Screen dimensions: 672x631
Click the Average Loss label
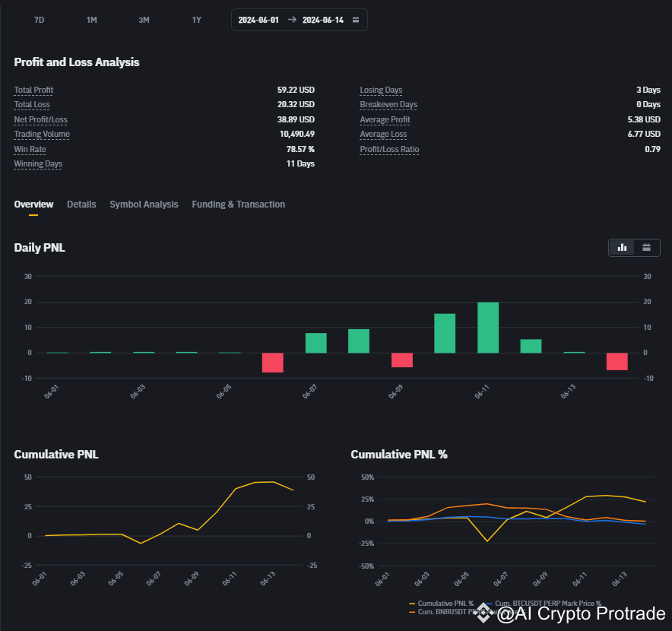(383, 134)
